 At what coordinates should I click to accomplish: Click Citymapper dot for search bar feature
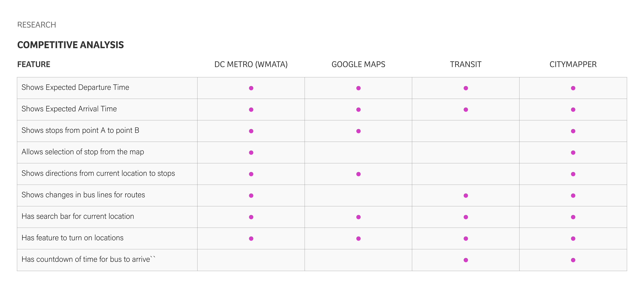pos(573,217)
